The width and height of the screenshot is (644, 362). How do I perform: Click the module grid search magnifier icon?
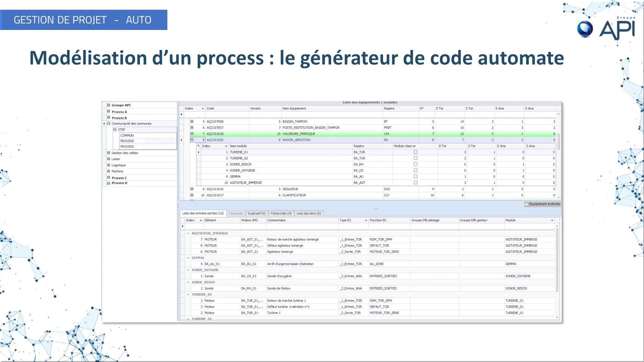pos(198,146)
